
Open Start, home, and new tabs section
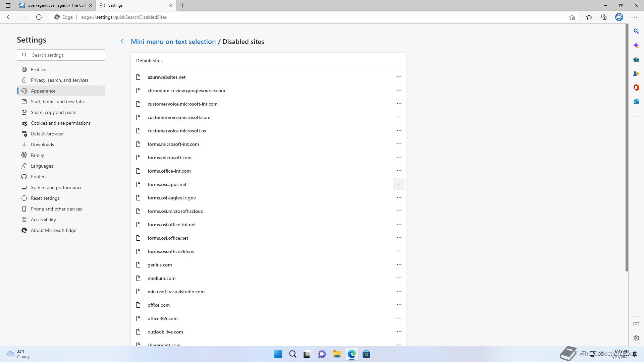click(61, 102)
